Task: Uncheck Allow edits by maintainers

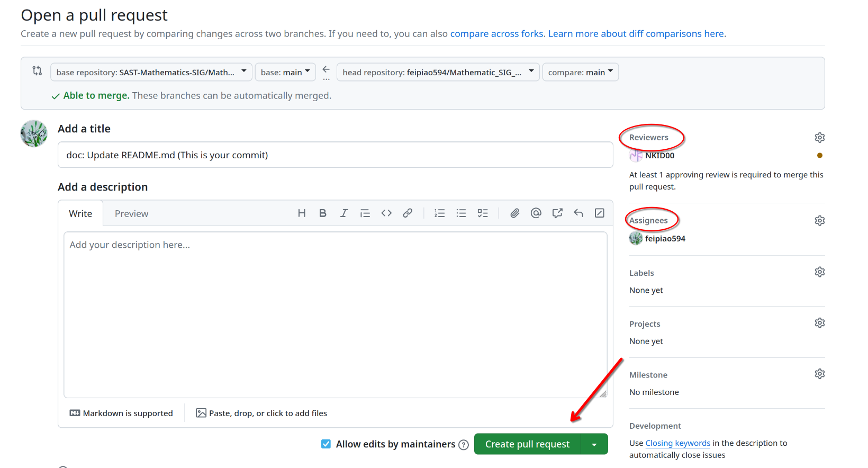Action: click(x=326, y=444)
